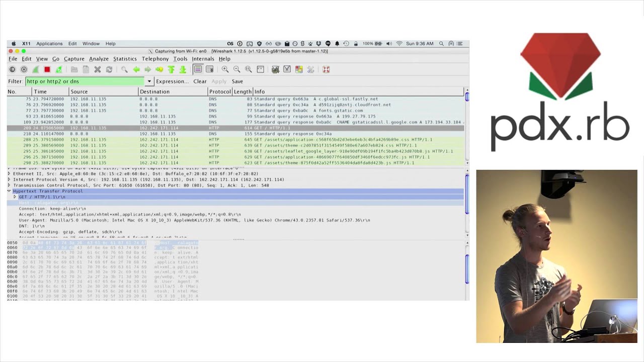
Task: Collapse the Hypertext Transfer Protocol section
Action: (9, 191)
